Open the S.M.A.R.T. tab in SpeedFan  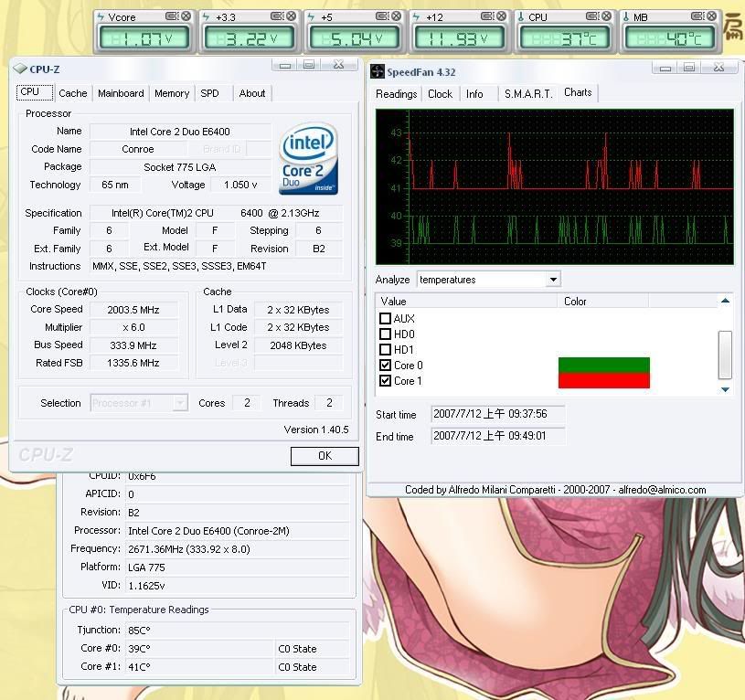pos(526,94)
